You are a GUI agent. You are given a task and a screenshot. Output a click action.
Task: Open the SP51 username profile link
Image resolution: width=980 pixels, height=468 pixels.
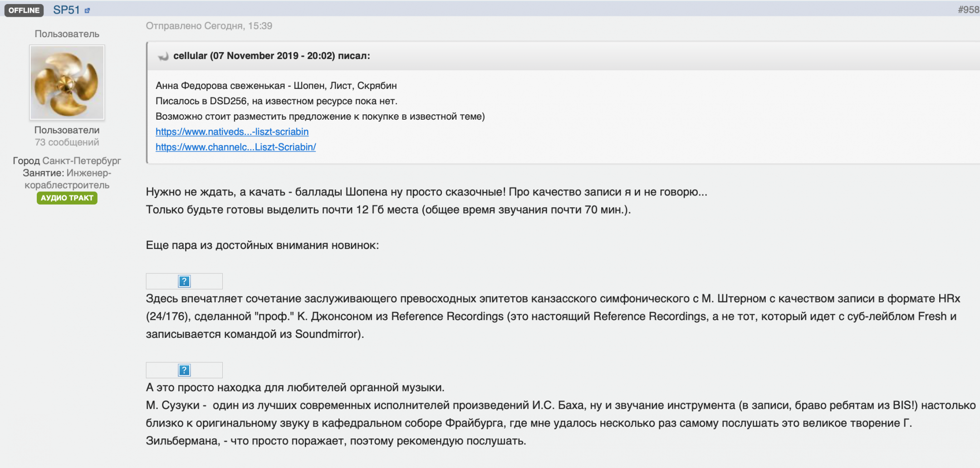66,10
